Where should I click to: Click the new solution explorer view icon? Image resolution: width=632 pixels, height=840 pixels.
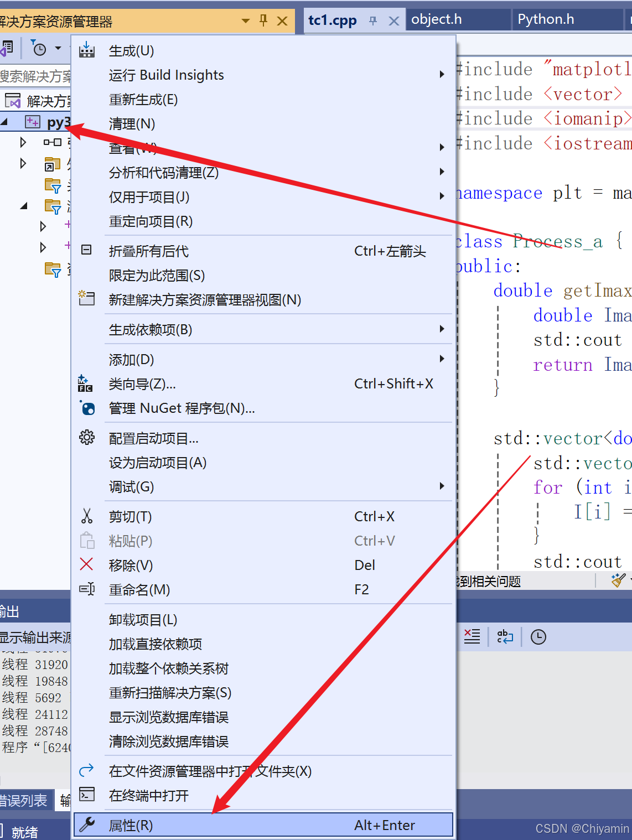coord(86,299)
